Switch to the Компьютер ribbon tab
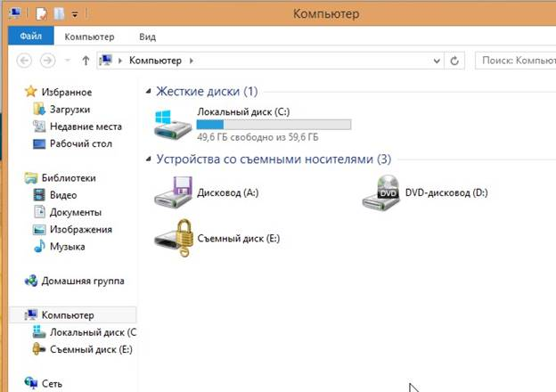The height and width of the screenshot is (392, 556). [x=89, y=37]
